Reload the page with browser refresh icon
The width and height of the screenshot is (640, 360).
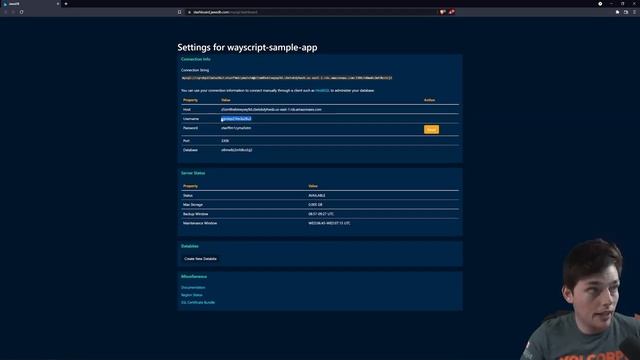click(21, 12)
